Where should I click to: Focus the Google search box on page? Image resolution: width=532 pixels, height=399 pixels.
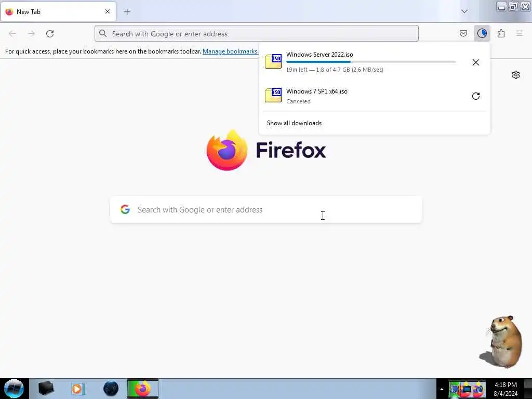266,210
